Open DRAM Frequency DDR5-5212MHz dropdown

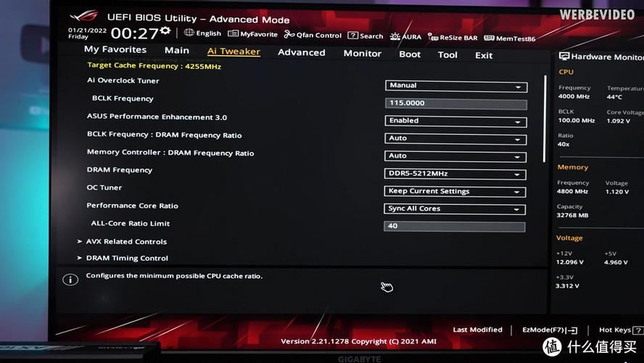tap(455, 174)
